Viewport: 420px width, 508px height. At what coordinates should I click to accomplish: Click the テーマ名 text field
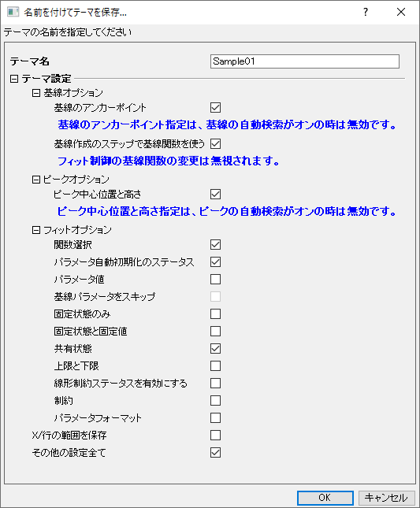305,61
